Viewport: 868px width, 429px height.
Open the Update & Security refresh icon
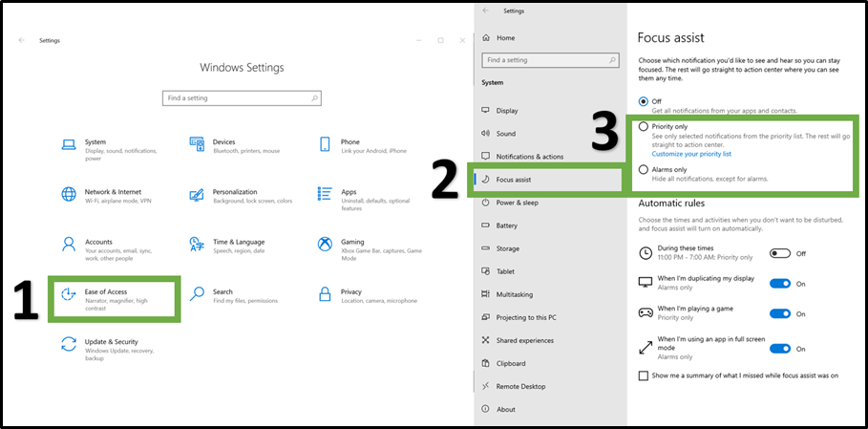coord(69,344)
